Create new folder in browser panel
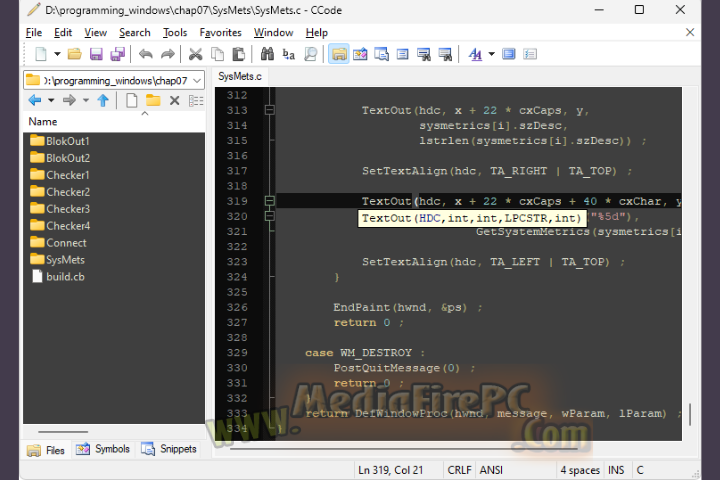The width and height of the screenshot is (720, 480). (153, 100)
